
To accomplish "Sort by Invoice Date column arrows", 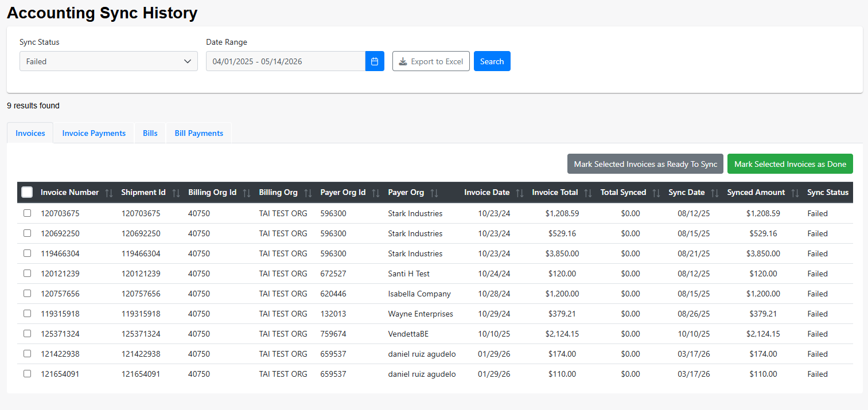I will (520, 193).
